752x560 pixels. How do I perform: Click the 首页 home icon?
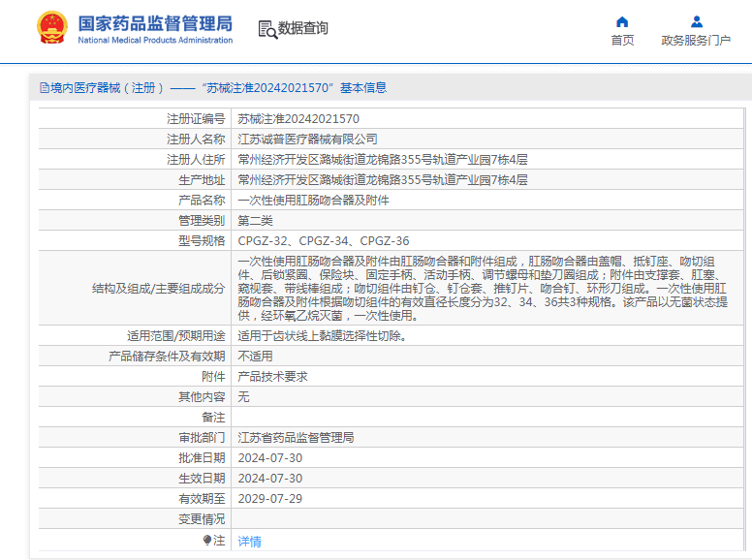[622, 22]
